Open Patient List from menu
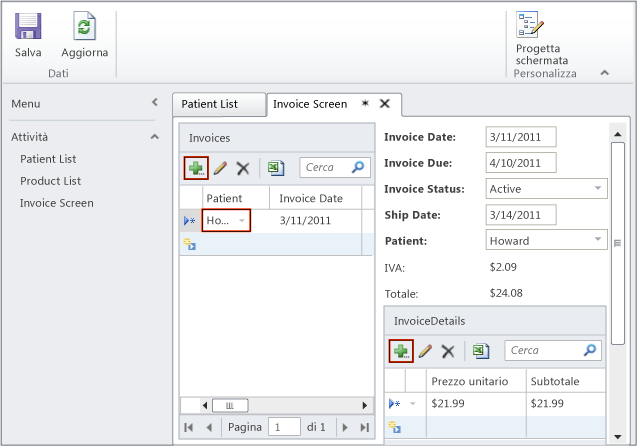The width and height of the screenshot is (637, 446). click(48, 159)
